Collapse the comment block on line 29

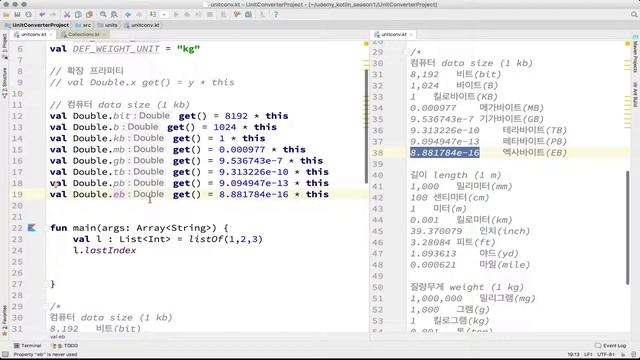[x=47, y=307]
